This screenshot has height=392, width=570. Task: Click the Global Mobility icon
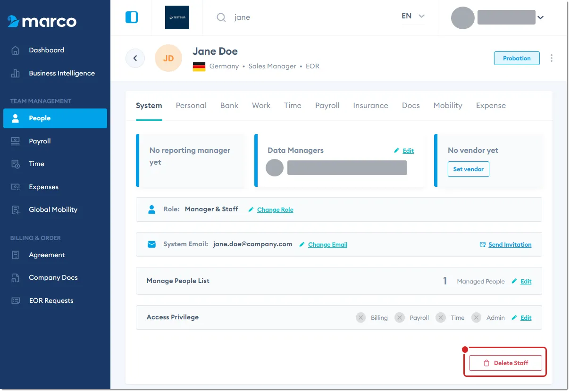(16, 209)
